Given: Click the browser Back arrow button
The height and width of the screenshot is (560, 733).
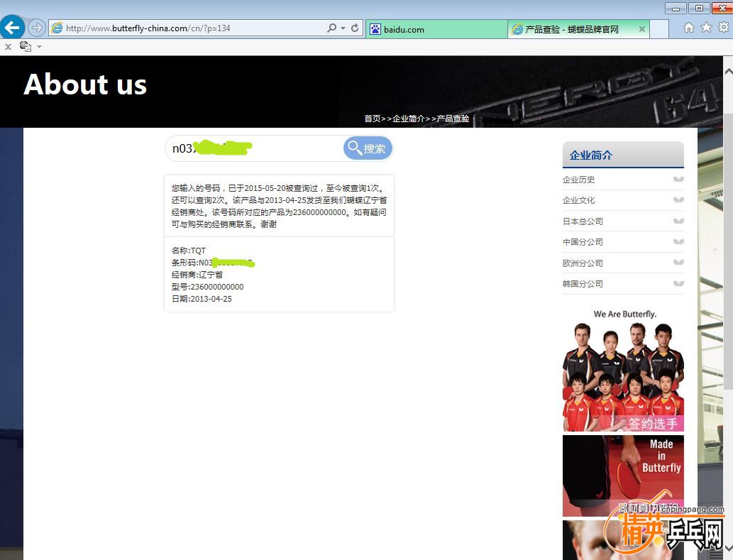Looking at the screenshot, I should coord(13,28).
